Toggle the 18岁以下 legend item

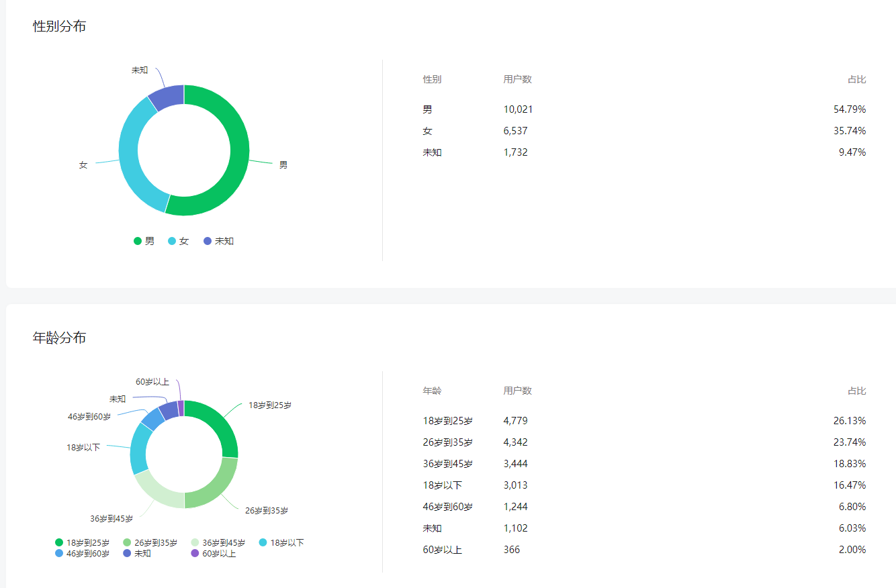pos(281,542)
